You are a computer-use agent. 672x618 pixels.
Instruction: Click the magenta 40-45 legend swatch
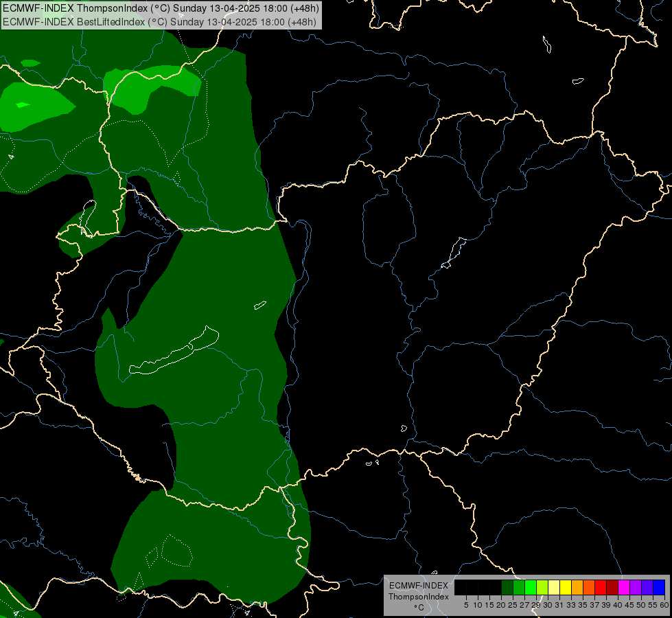pos(624,587)
